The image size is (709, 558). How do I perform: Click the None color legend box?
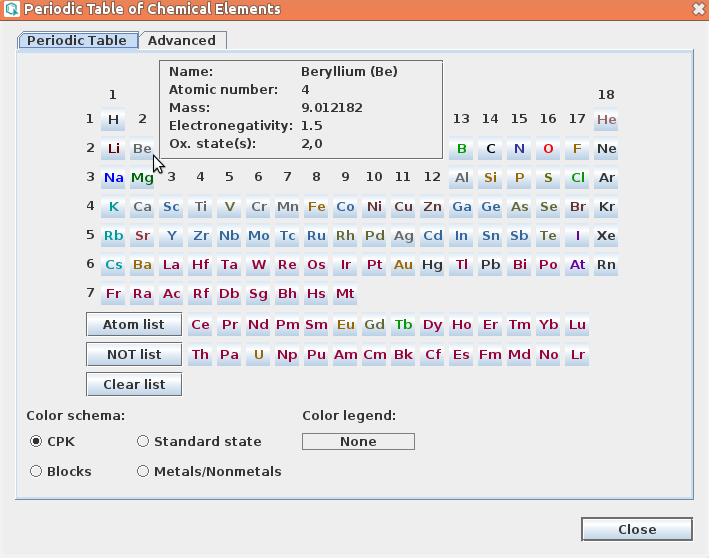358,441
